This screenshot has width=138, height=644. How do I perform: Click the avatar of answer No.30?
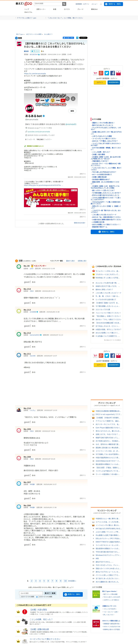19,267
